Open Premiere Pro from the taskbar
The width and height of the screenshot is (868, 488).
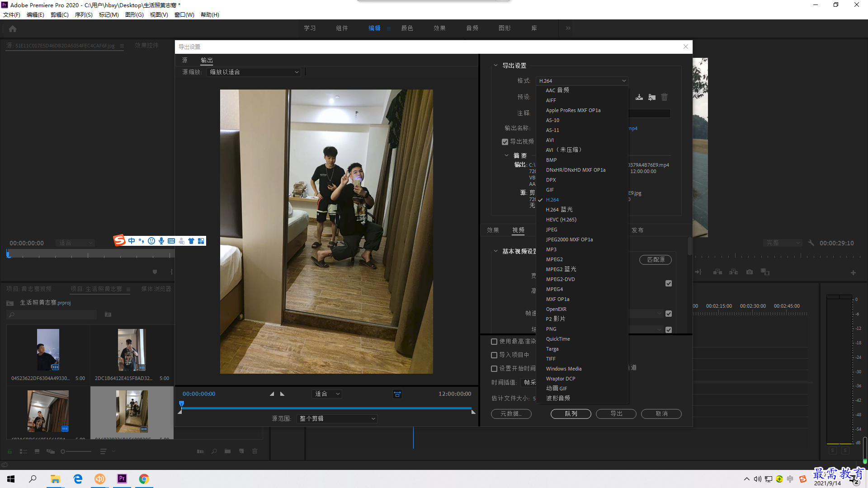pos(122,479)
